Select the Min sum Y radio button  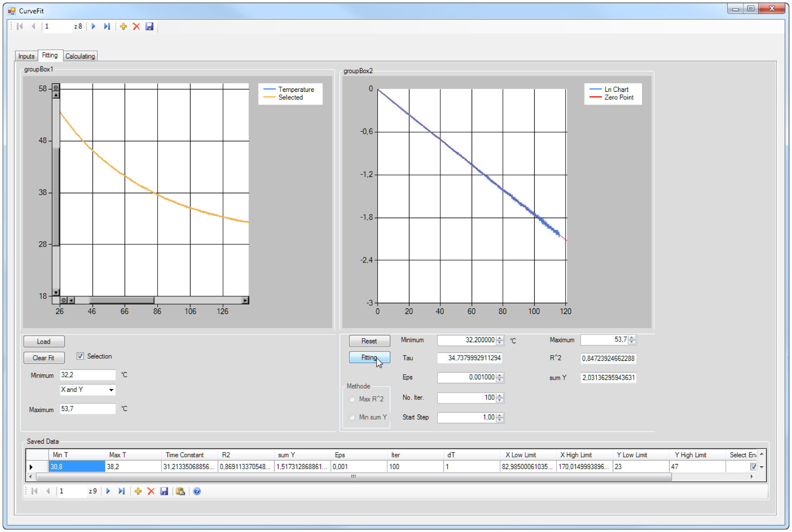pos(352,417)
